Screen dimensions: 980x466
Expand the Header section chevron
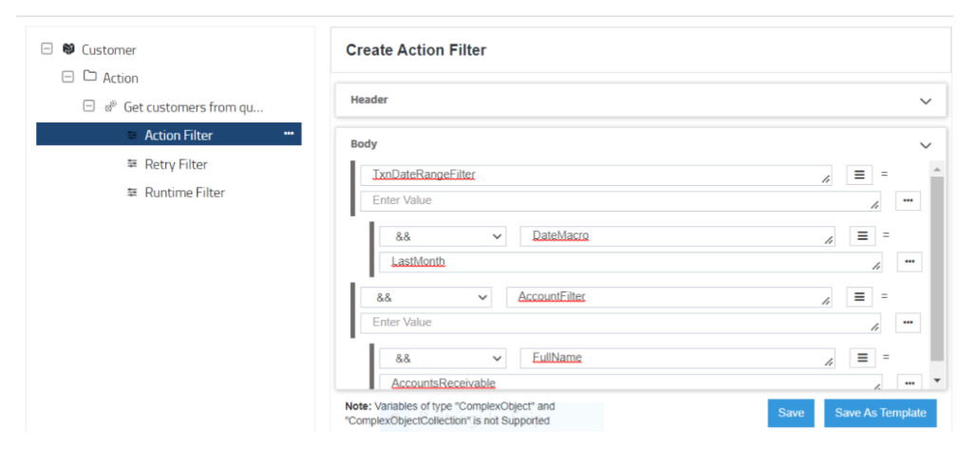pyautogui.click(x=926, y=101)
